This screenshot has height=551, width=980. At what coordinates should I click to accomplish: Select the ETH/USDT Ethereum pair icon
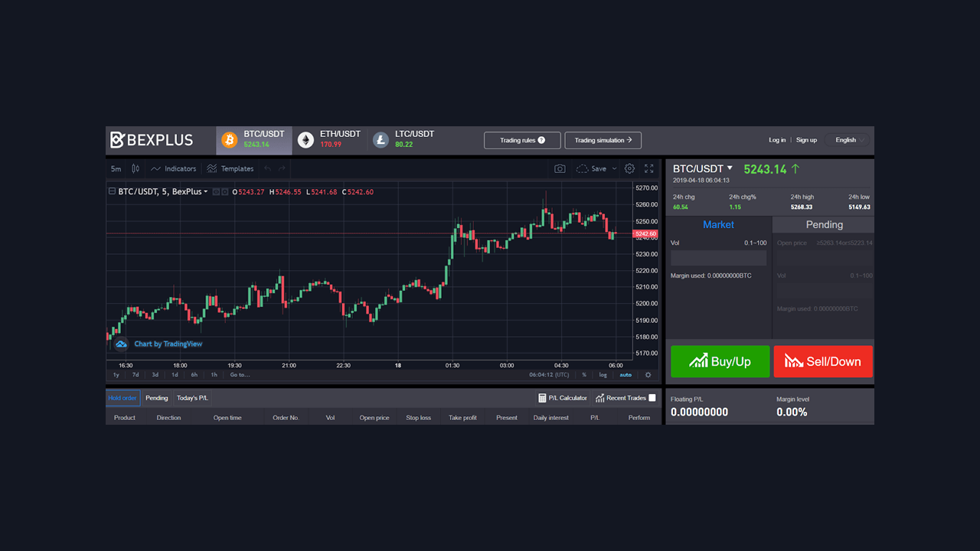[305, 140]
